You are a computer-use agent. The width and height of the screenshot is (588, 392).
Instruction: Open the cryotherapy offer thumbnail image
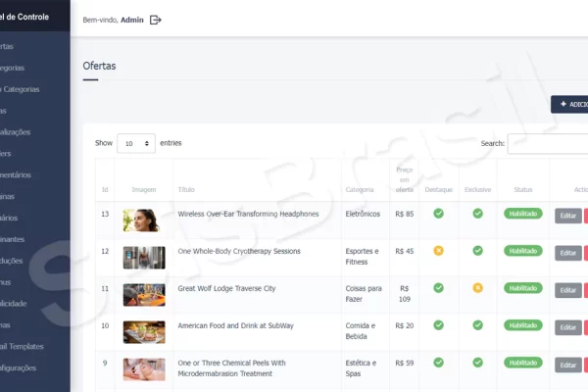coord(144,258)
